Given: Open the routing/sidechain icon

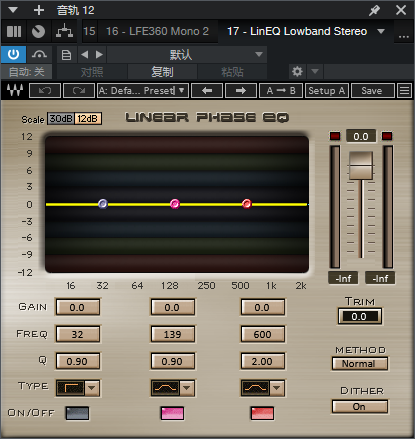Looking at the screenshot, I should [64, 31].
